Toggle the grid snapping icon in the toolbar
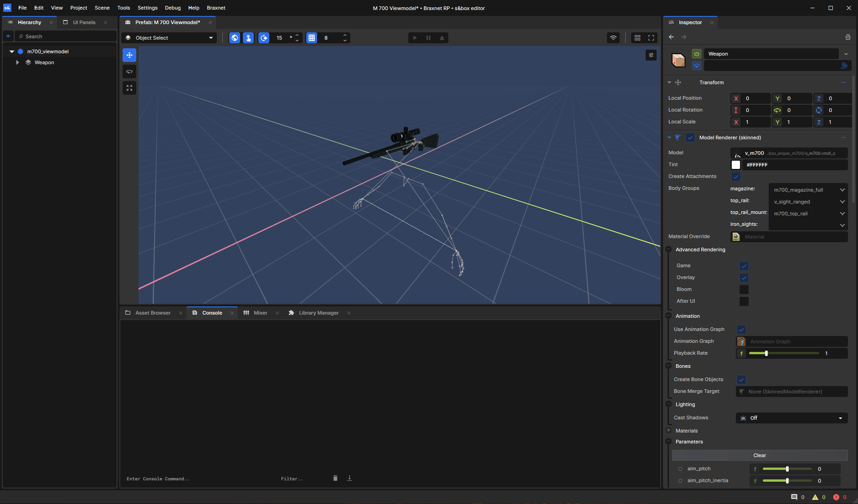This screenshot has height=504, width=858. [311, 38]
